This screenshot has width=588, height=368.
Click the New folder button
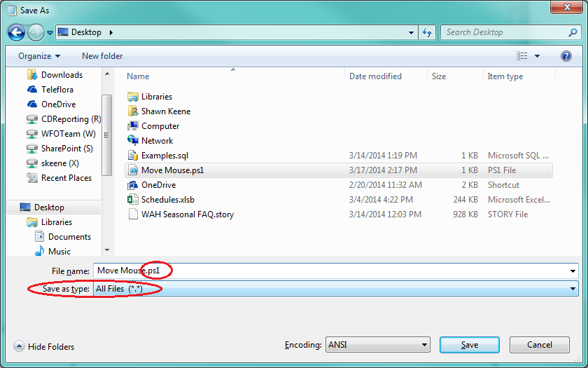[102, 56]
